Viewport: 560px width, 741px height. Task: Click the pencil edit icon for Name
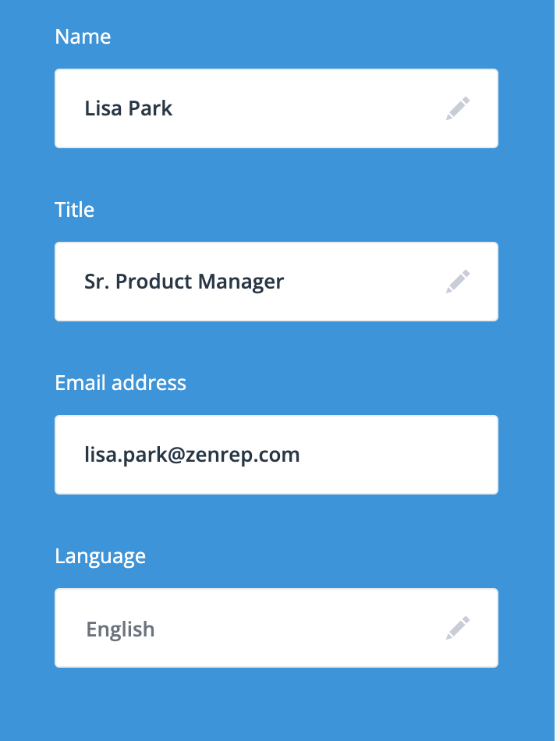(458, 108)
